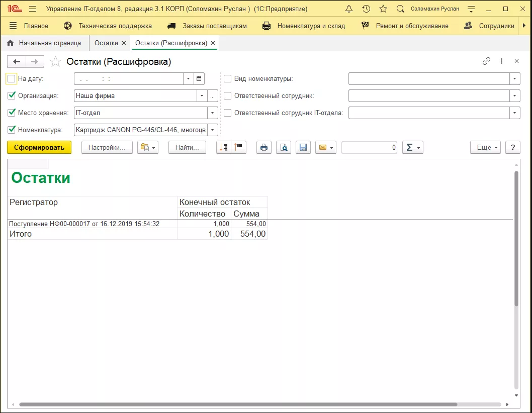Expand the 'Место хранения' dropdown list
532x413 pixels.
point(213,113)
